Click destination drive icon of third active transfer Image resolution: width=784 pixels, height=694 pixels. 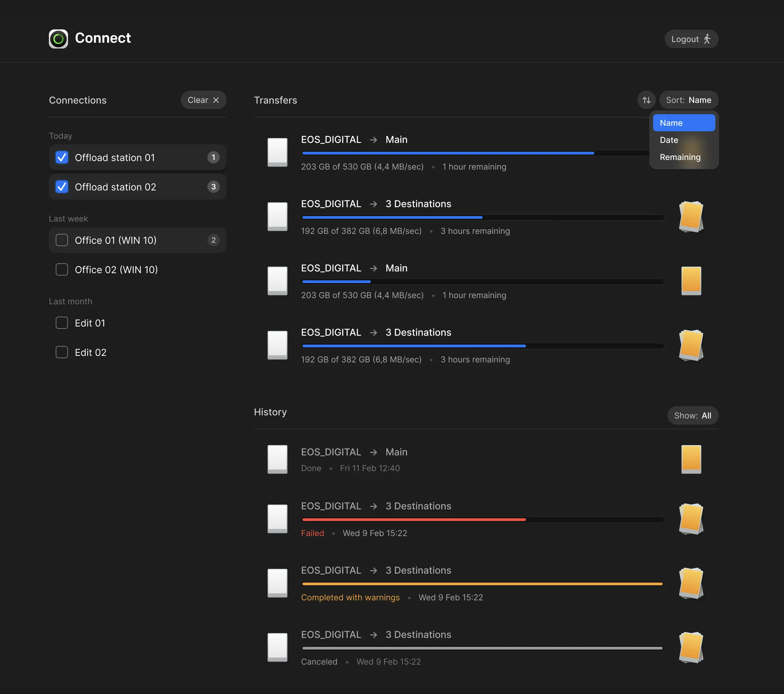pyautogui.click(x=691, y=281)
